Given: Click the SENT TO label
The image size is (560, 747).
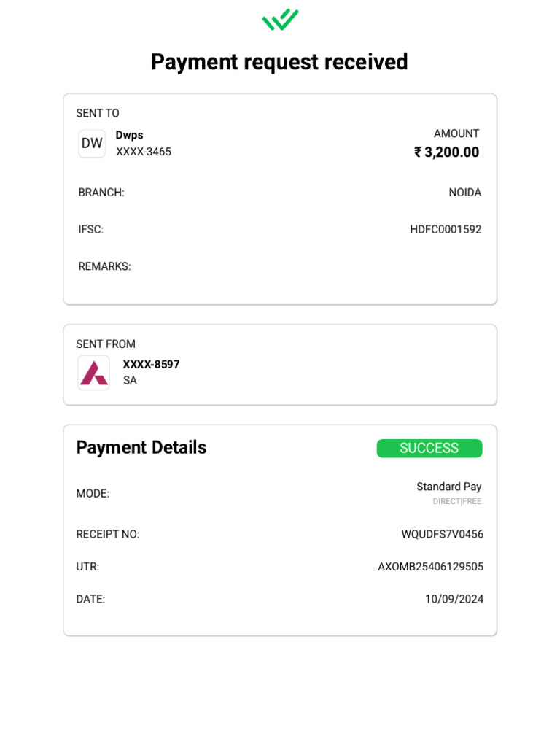Looking at the screenshot, I should tap(98, 113).
